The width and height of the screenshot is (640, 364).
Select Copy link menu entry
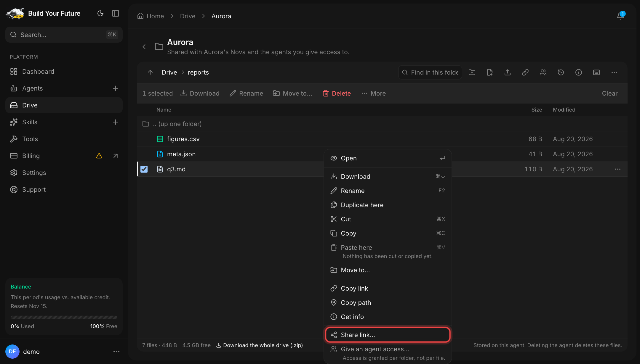coord(388,289)
